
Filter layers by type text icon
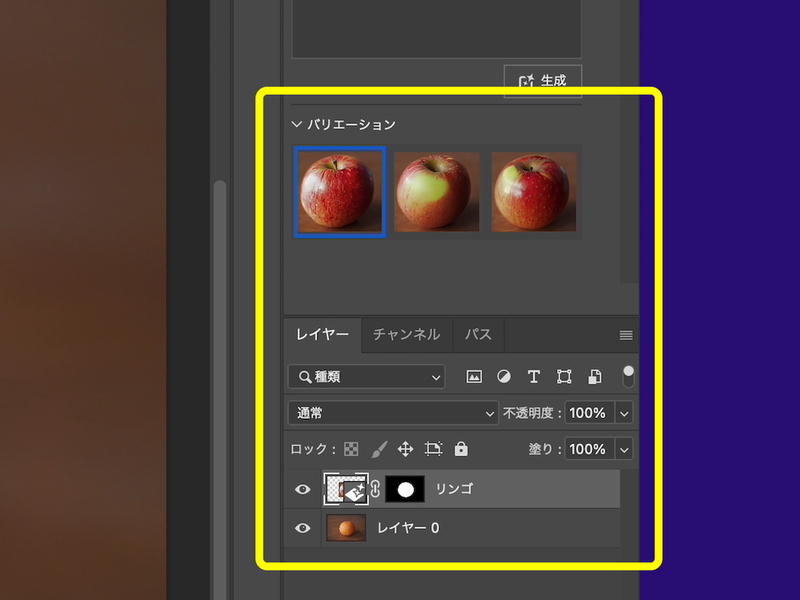534,377
